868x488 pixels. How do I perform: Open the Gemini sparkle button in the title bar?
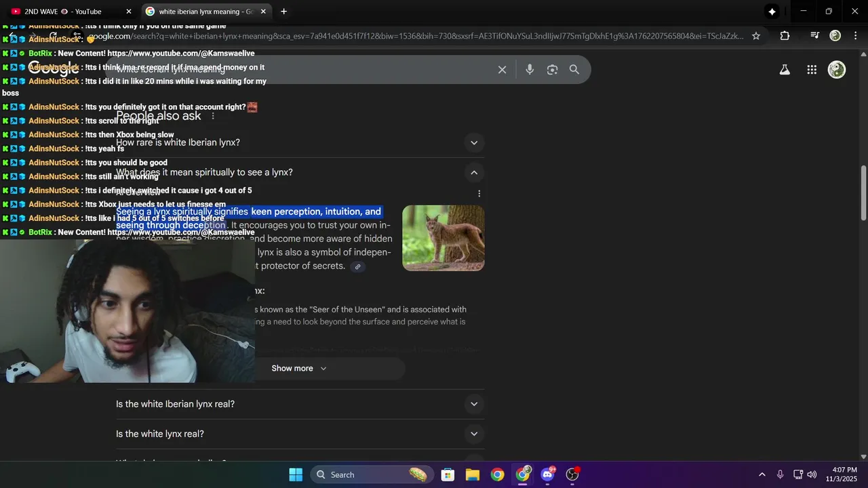tap(772, 12)
